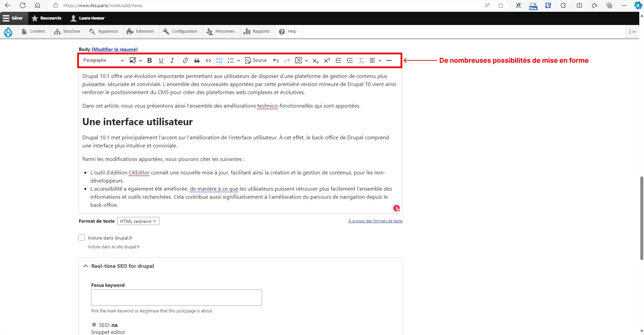644x335 pixels.
Task: Change the HTML restreint text format
Action: click(138, 221)
